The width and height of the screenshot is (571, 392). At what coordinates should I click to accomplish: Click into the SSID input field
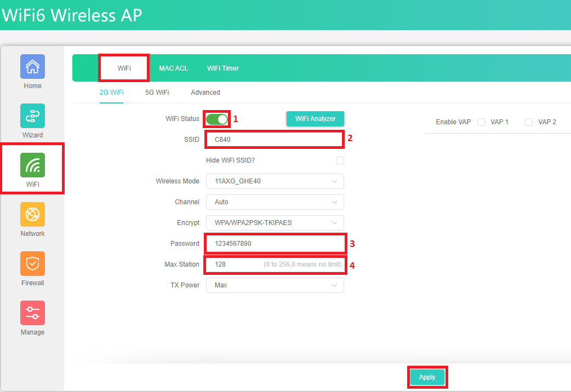(x=274, y=140)
